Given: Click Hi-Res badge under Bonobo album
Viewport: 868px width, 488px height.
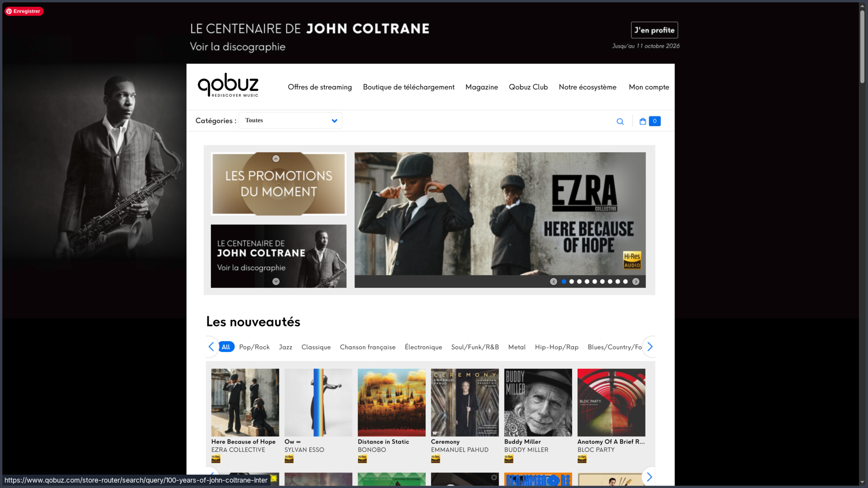Looking at the screenshot, I should (x=362, y=459).
